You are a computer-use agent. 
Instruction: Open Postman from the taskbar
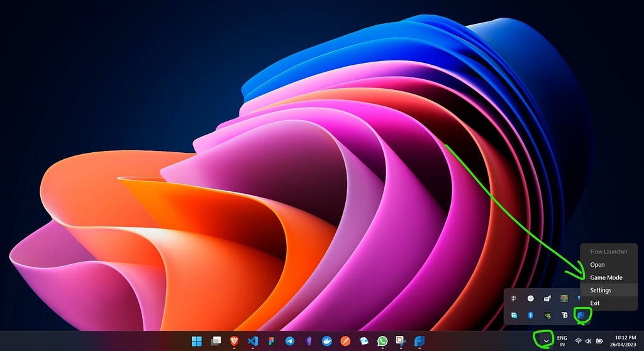tap(345, 341)
